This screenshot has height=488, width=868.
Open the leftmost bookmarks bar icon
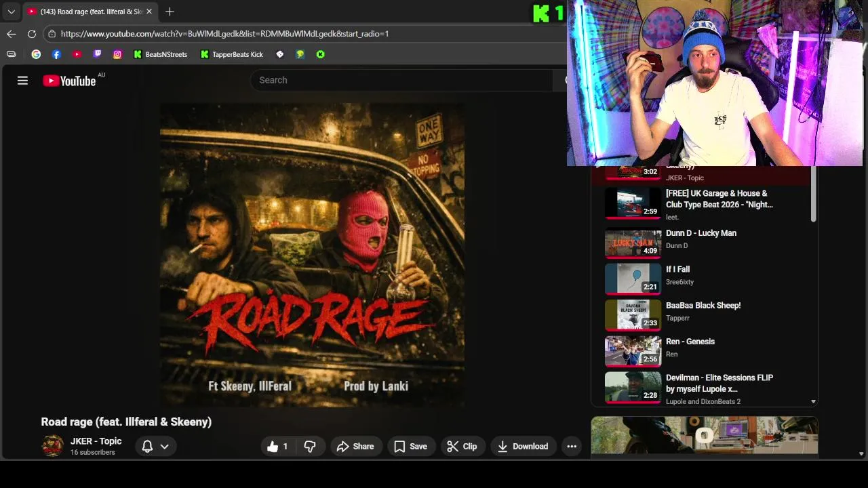tap(12, 54)
